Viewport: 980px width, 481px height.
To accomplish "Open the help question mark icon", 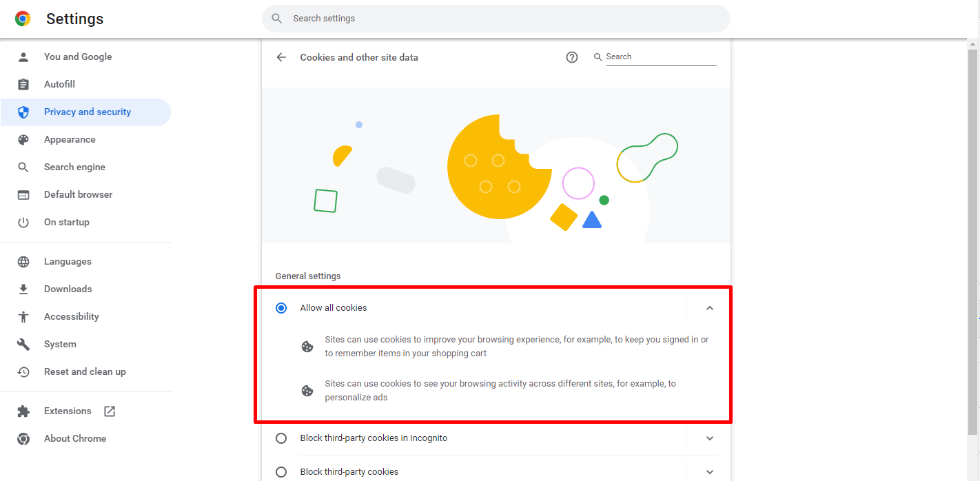I will click(x=571, y=57).
